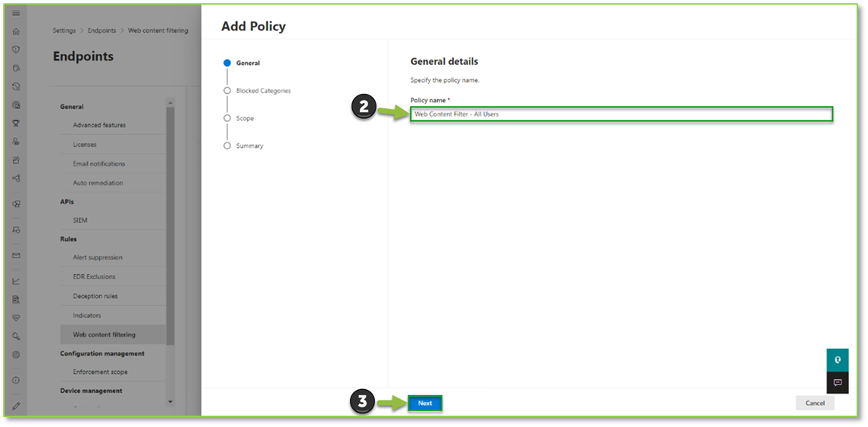Select the Scope wizard step

click(x=245, y=119)
